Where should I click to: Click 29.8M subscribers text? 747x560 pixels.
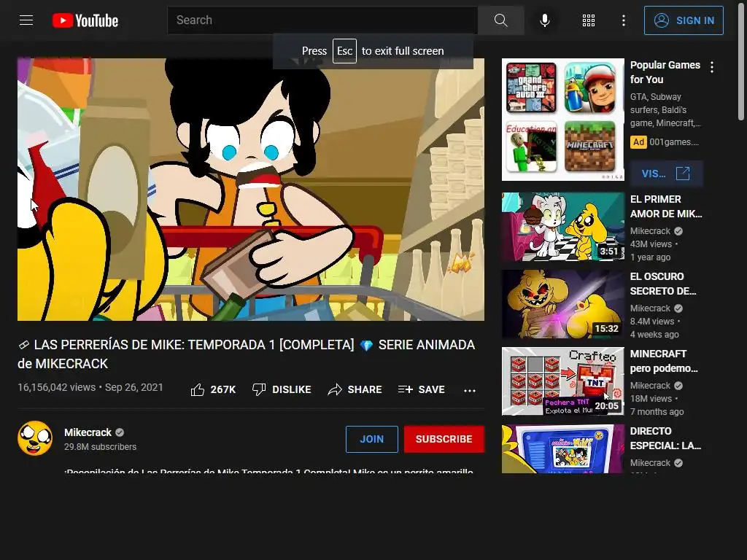(x=100, y=447)
